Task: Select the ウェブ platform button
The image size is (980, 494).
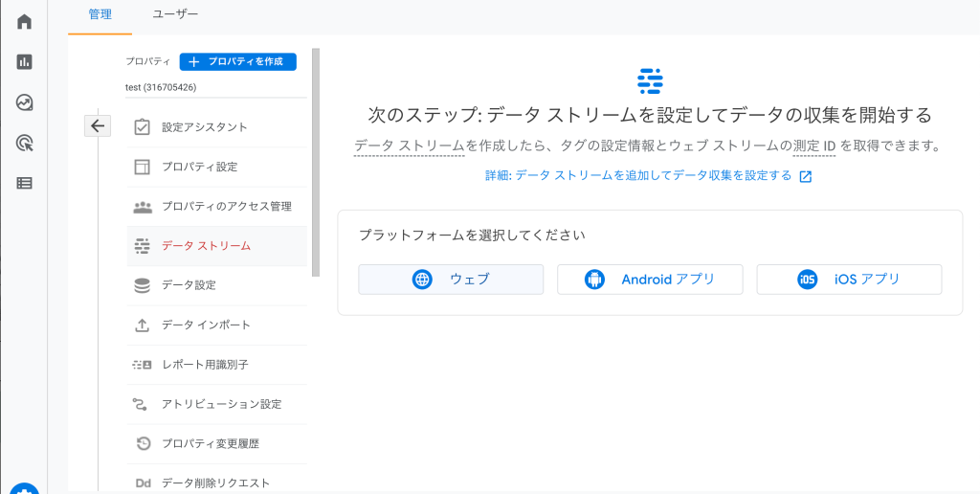Action: pos(451,280)
